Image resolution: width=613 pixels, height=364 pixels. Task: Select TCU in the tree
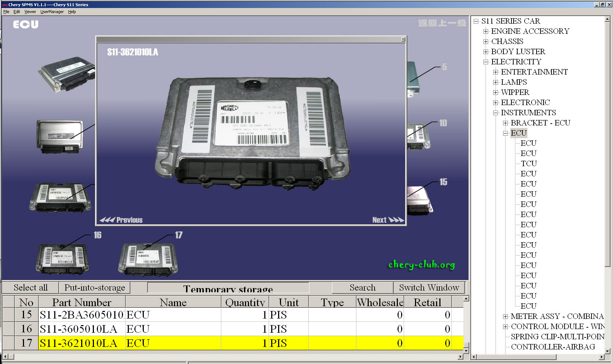click(529, 164)
